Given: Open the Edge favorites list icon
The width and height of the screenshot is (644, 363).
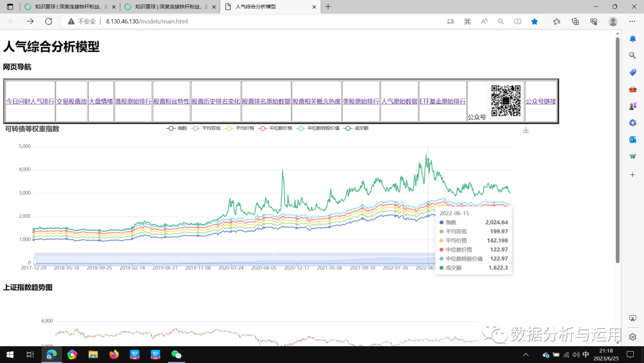Looking at the screenshot, I should (556, 21).
